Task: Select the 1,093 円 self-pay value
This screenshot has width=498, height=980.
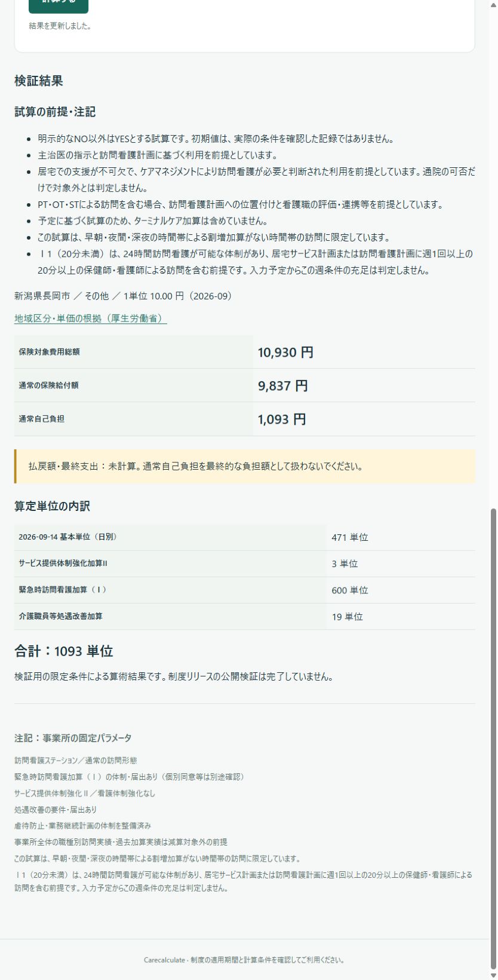Action: [282, 419]
